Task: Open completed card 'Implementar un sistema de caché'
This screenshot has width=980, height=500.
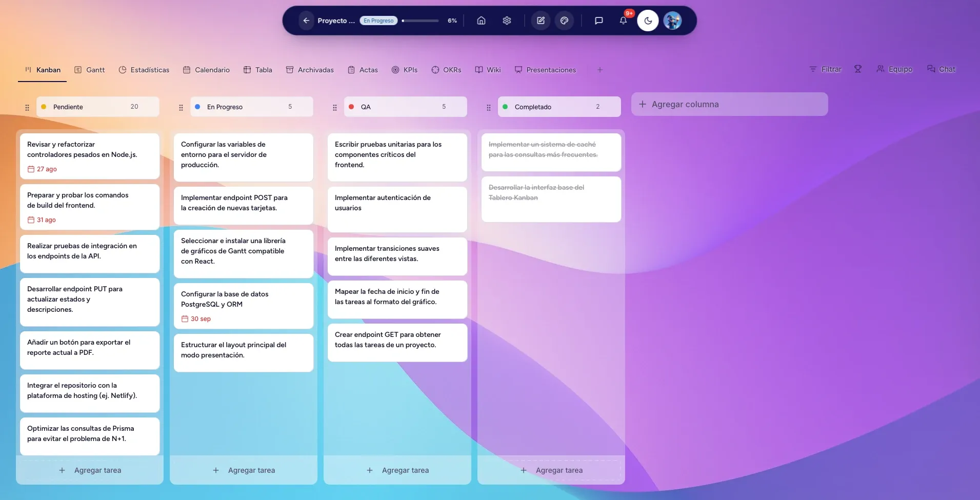Action: point(551,152)
